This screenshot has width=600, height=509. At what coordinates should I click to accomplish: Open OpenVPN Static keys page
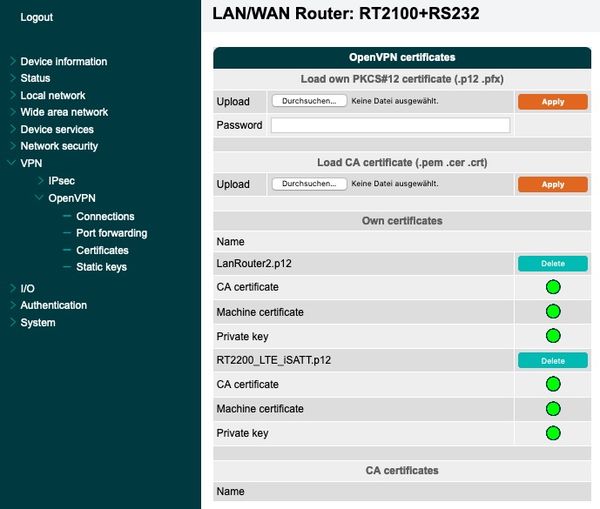coord(101,267)
